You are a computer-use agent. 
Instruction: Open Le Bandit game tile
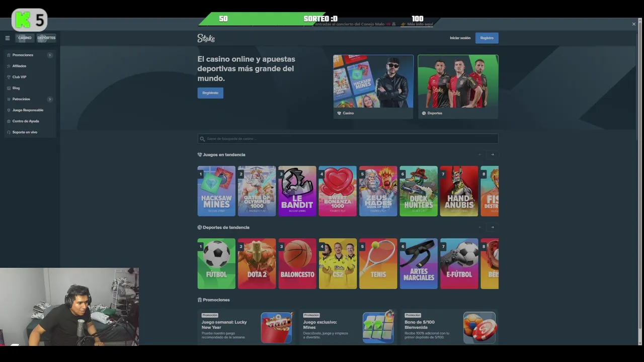click(x=297, y=191)
